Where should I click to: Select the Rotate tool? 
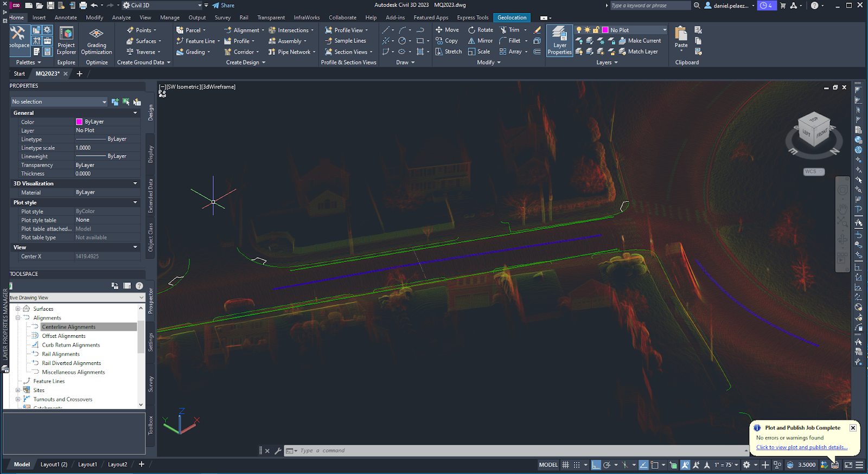481,30
